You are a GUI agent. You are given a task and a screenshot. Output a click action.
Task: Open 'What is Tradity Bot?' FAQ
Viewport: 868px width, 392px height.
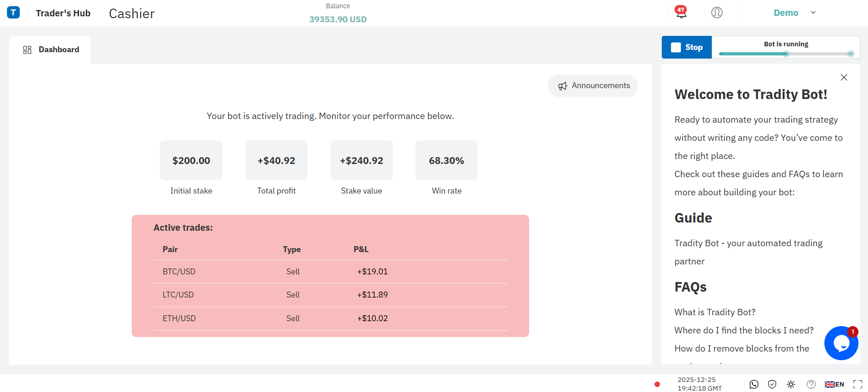(x=715, y=312)
